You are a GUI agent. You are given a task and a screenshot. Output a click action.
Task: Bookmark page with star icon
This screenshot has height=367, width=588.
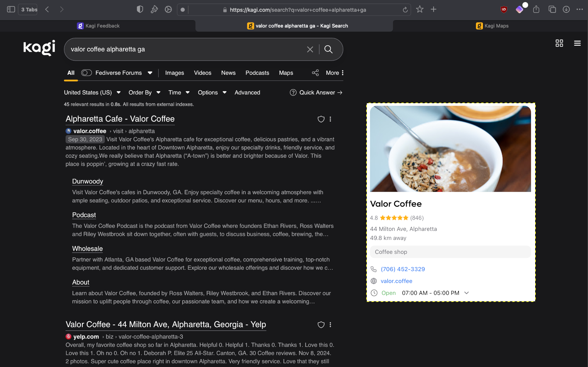[420, 9]
